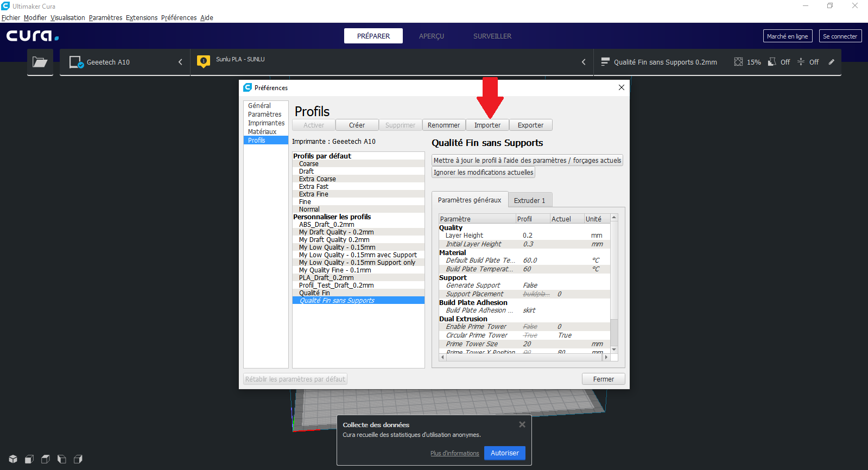Close the Collecte des données notification
The height and width of the screenshot is (470, 868).
point(522,424)
